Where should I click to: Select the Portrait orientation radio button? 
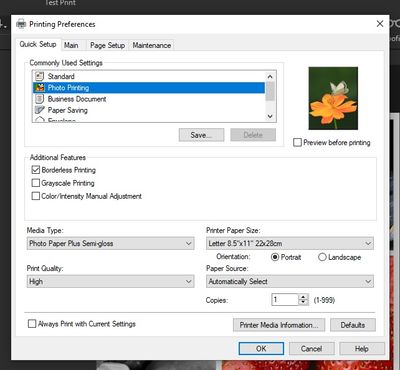[275, 257]
